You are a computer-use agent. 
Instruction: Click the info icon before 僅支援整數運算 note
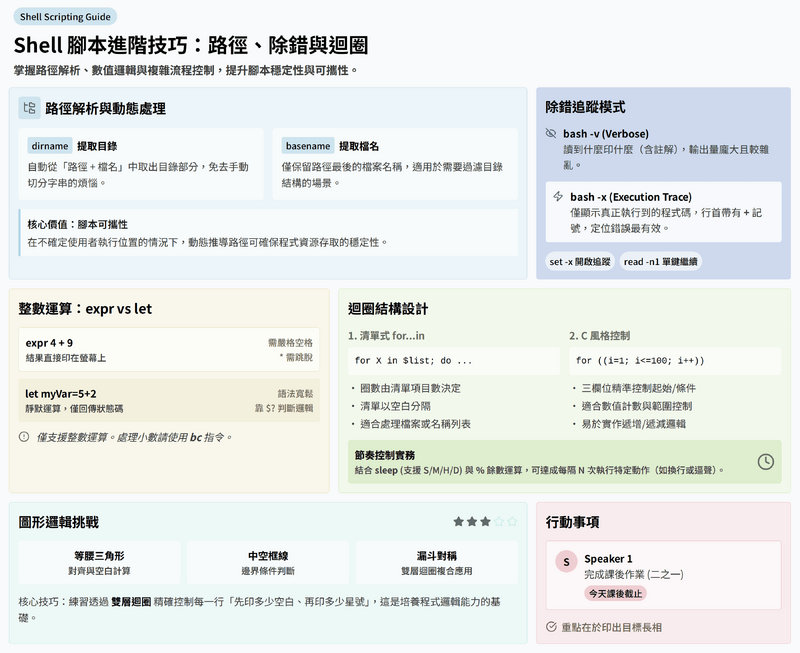(x=24, y=436)
